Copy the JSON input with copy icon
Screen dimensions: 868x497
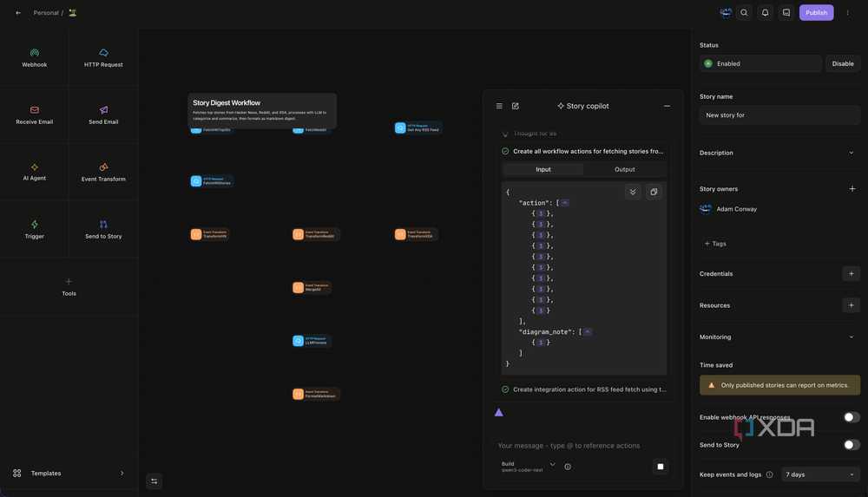(x=654, y=192)
